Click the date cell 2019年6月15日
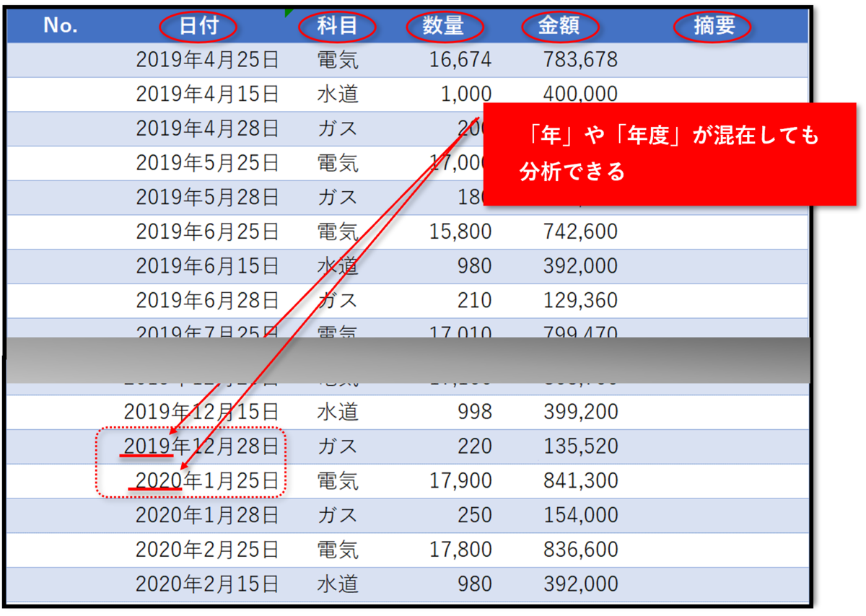The height and width of the screenshot is (616, 866). tap(207, 266)
